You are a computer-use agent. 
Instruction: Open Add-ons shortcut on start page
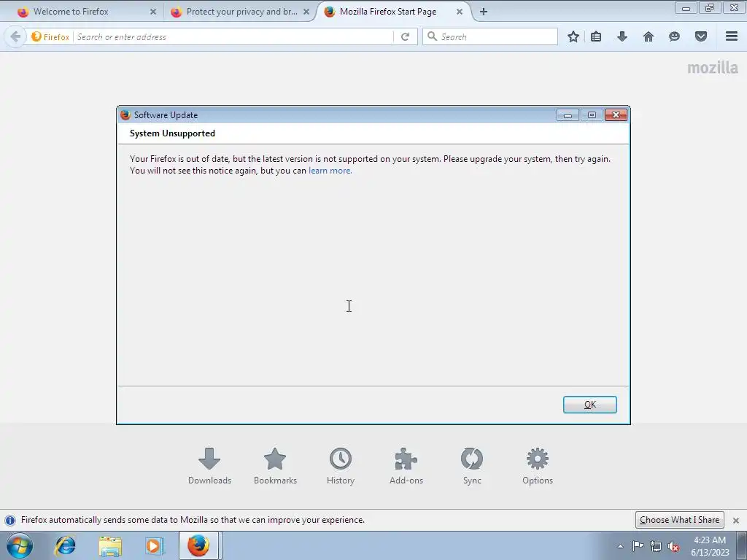point(406,466)
